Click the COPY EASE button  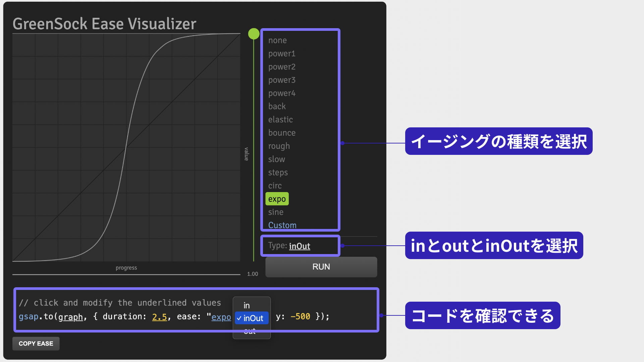pos(36,344)
